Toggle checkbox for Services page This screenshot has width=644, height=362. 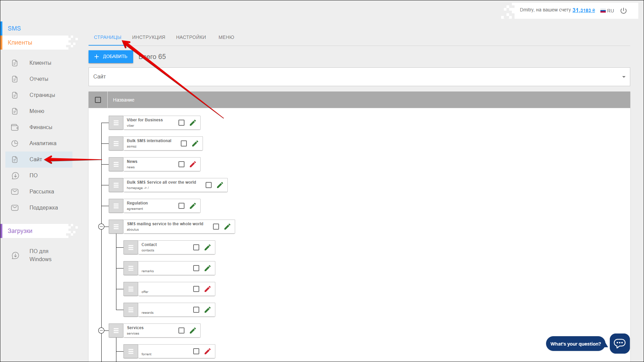point(181,330)
